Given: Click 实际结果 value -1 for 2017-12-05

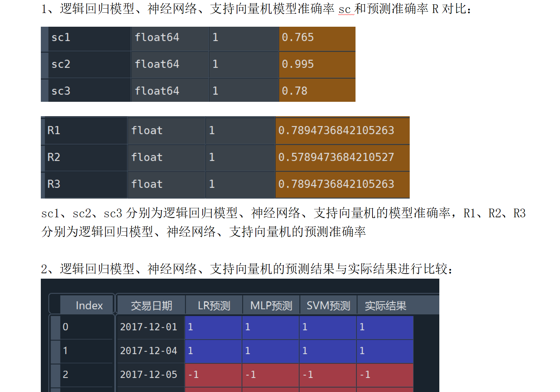Looking at the screenshot, I should point(385,375).
